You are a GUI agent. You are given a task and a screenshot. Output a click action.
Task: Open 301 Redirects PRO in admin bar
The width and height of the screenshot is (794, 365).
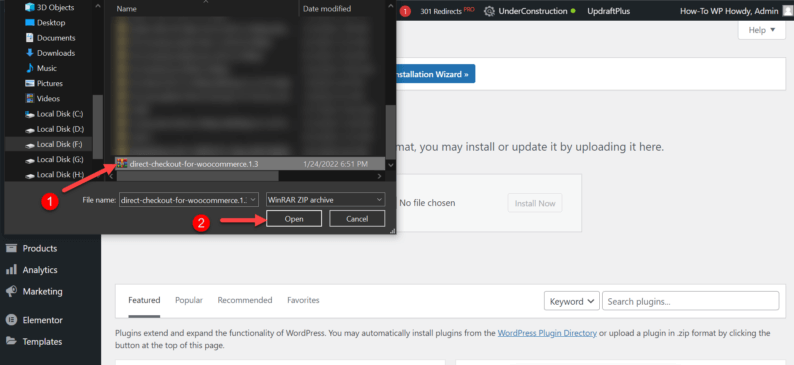pyautogui.click(x=447, y=11)
